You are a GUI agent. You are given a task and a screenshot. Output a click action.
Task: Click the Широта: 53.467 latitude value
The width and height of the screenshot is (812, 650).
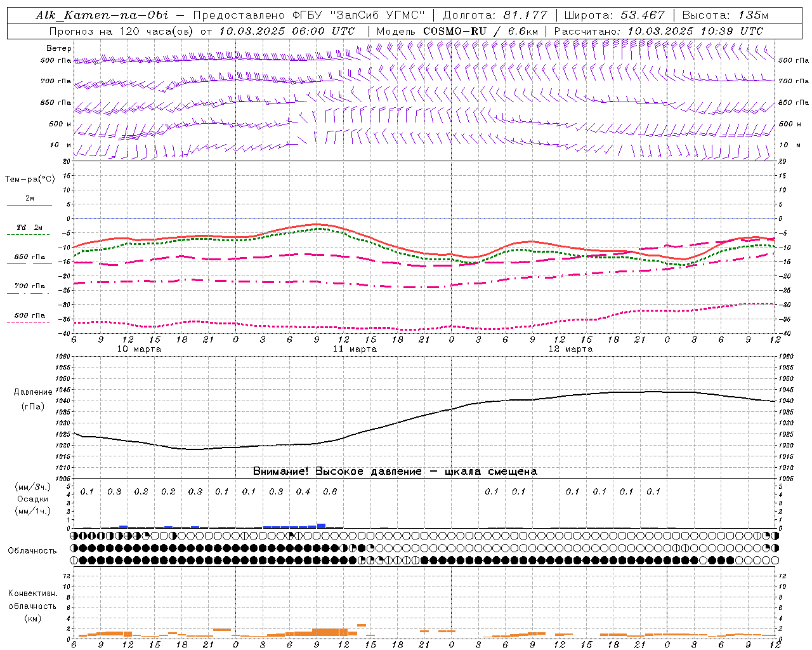(x=614, y=15)
